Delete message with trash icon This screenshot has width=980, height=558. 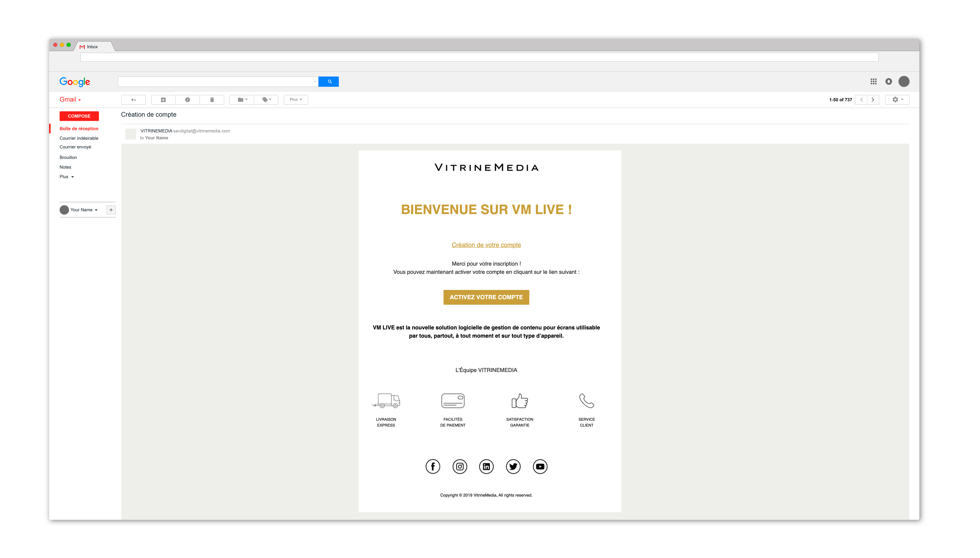pos(212,100)
